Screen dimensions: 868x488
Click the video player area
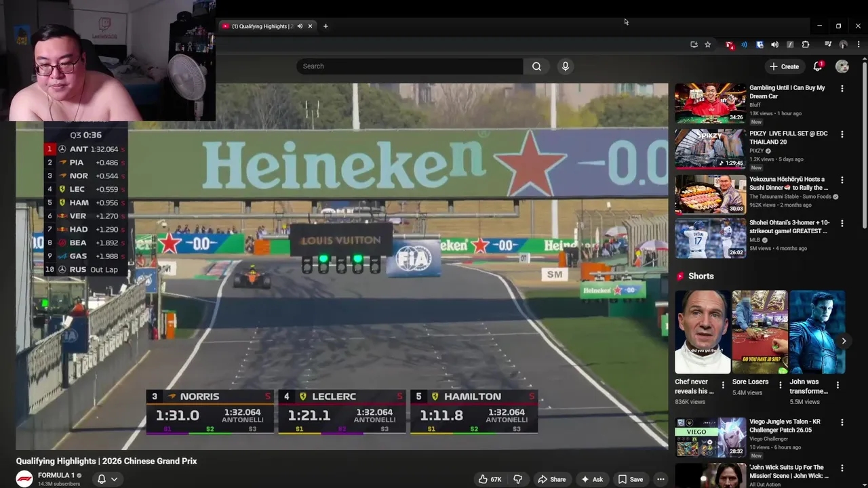pyautogui.click(x=342, y=266)
